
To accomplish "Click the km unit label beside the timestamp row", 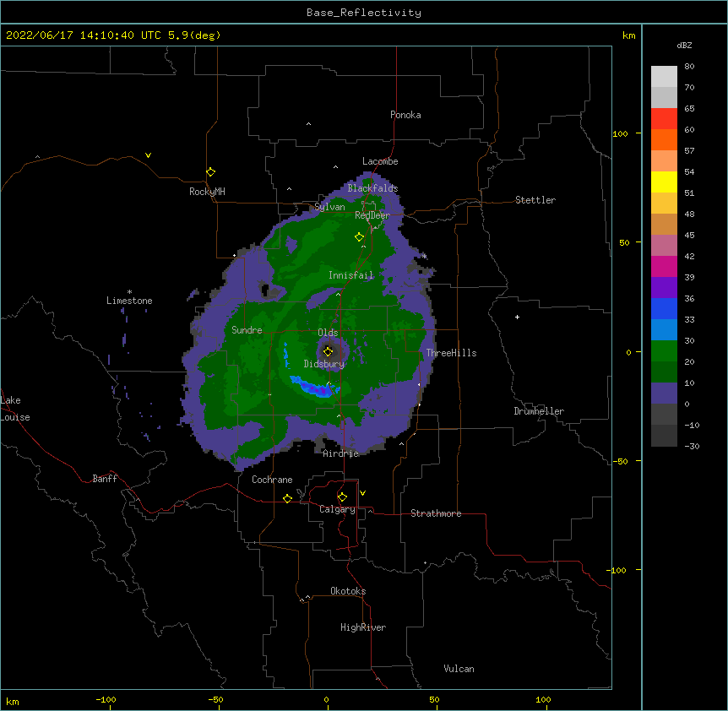I will point(628,35).
